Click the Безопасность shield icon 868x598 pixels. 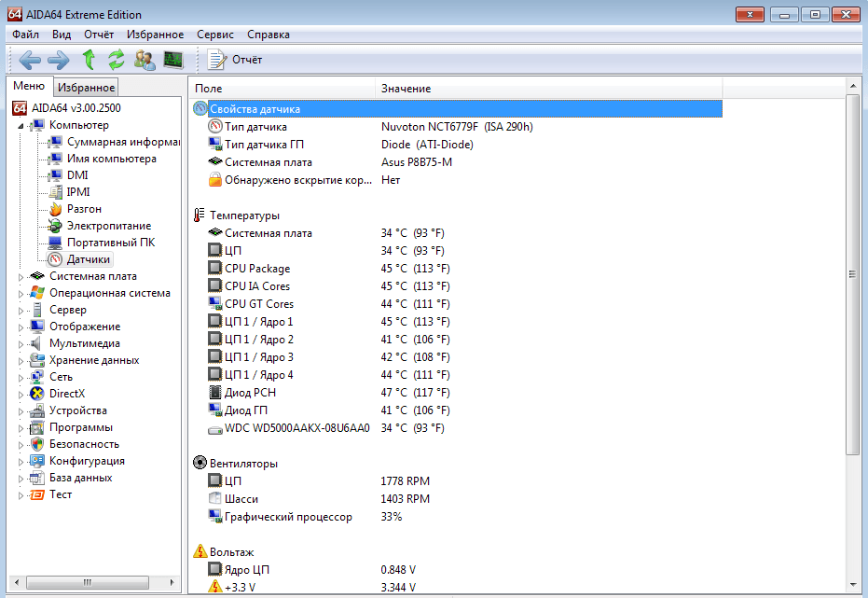coord(37,444)
